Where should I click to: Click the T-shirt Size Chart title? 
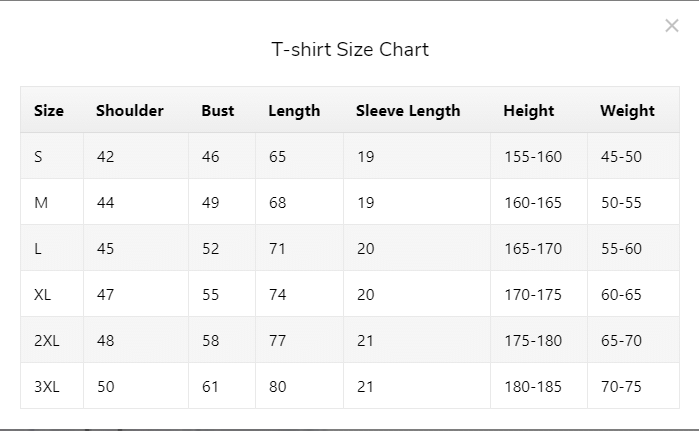click(x=350, y=49)
